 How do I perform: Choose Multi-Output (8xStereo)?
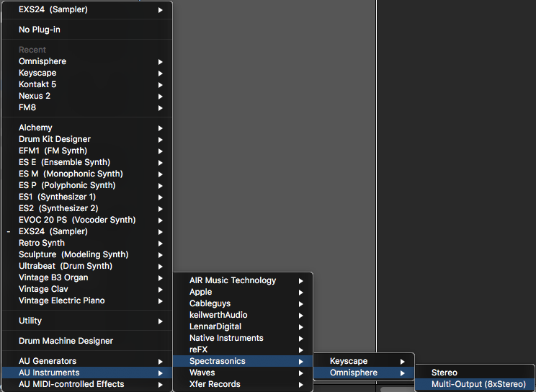475,385
